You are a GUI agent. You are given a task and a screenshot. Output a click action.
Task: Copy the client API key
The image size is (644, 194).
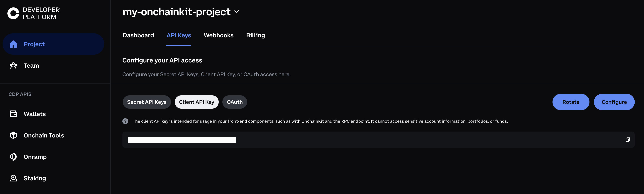[628, 139]
